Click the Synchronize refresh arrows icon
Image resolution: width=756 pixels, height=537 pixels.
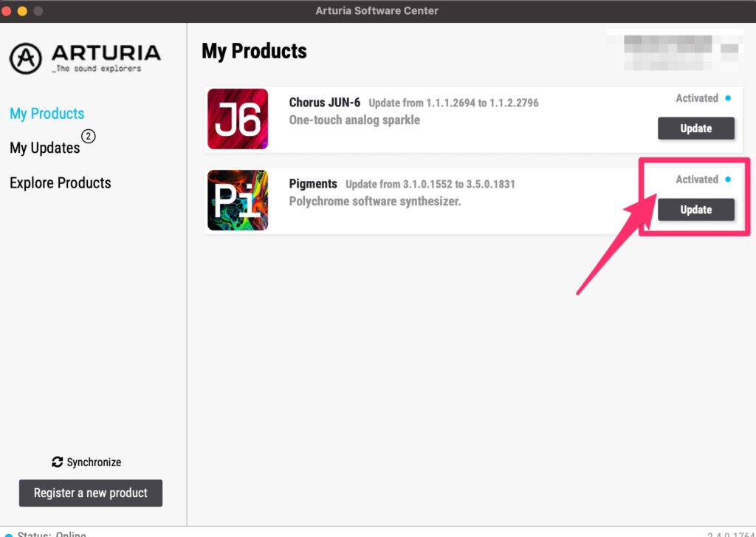pos(58,462)
